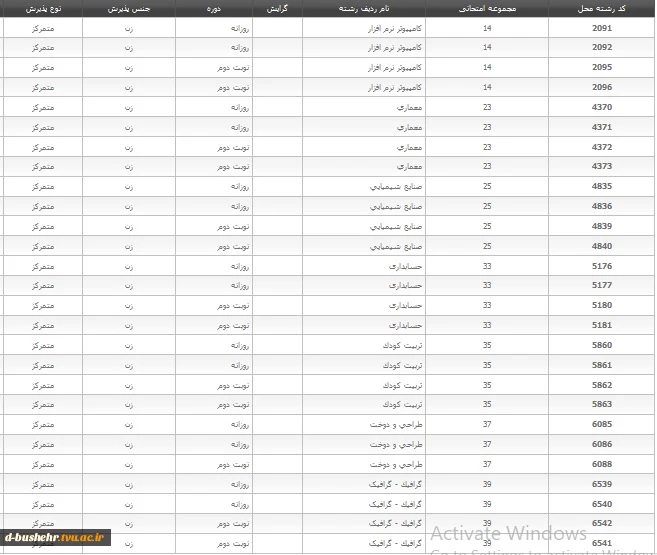Click exam group 37 in row 6086
This screenshot has width=657, height=555.
[487, 444]
